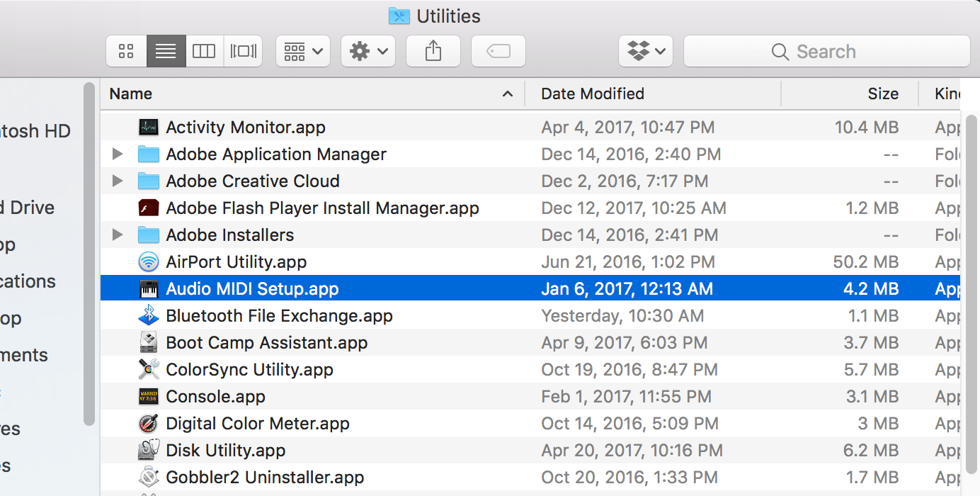The height and width of the screenshot is (496, 980).
Task: Select Console.app file name
Action: tap(215, 397)
